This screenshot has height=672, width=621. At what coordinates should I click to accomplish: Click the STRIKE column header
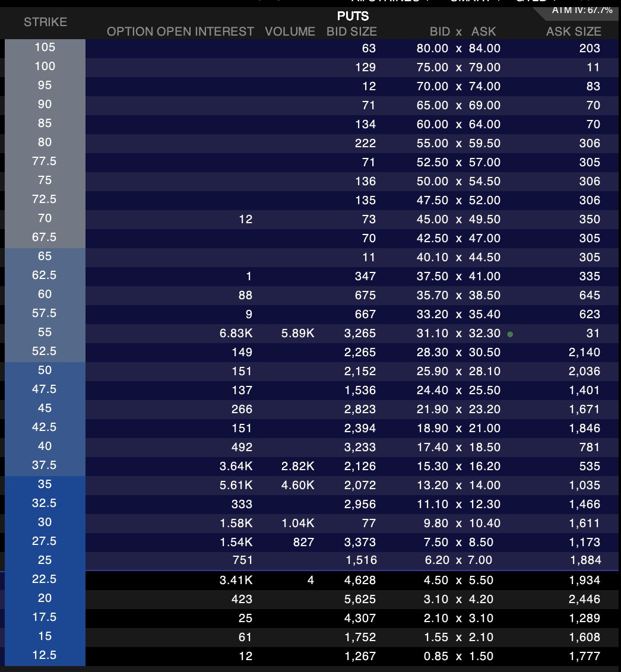(x=46, y=22)
